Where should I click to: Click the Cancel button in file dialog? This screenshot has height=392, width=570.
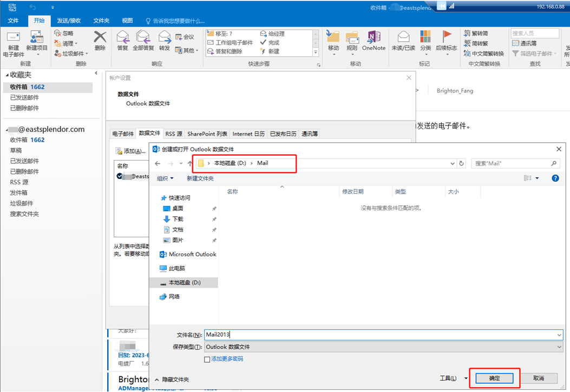tap(538, 378)
